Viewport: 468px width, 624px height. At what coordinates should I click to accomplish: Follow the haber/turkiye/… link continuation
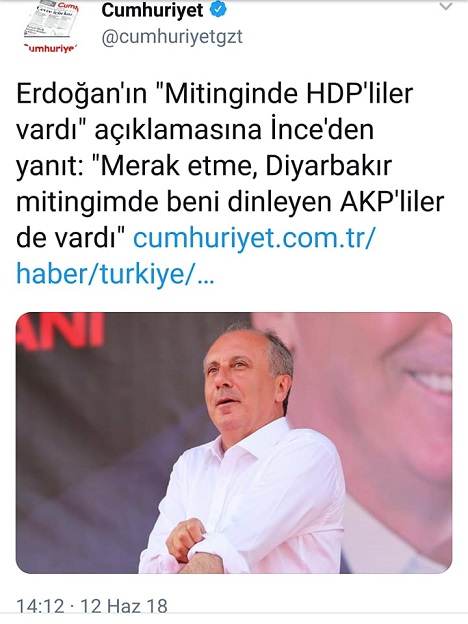tap(115, 274)
